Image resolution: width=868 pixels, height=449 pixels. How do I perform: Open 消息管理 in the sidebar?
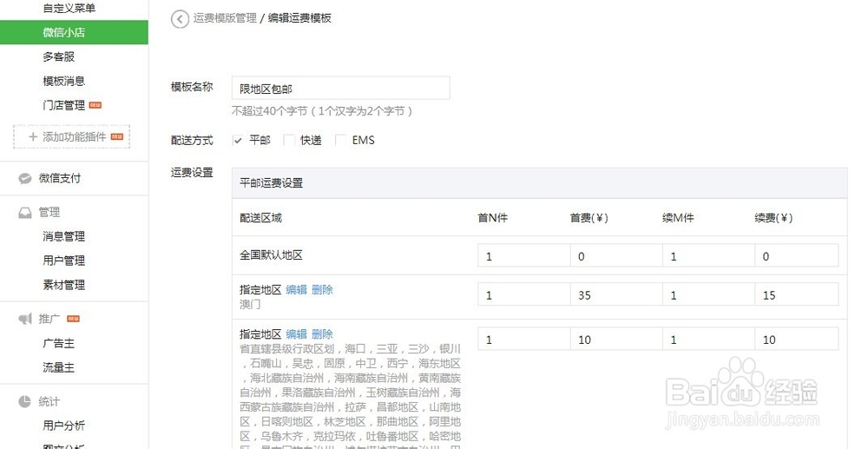point(64,236)
